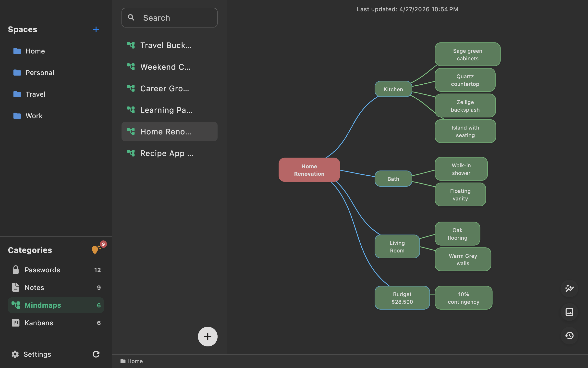This screenshot has width=588, height=368.
Task: Switch to Passwords category
Action: (x=56, y=270)
